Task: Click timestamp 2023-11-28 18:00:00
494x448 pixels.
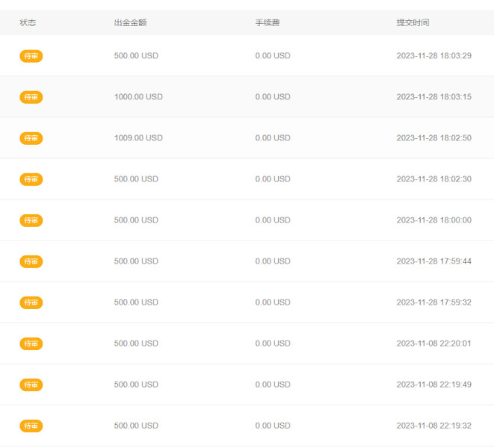Action: tap(433, 220)
